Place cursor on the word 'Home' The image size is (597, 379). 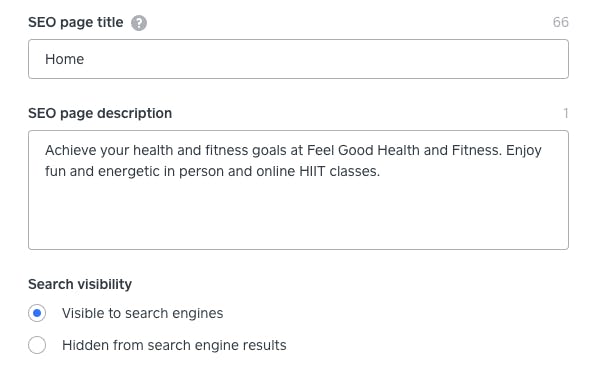click(64, 59)
